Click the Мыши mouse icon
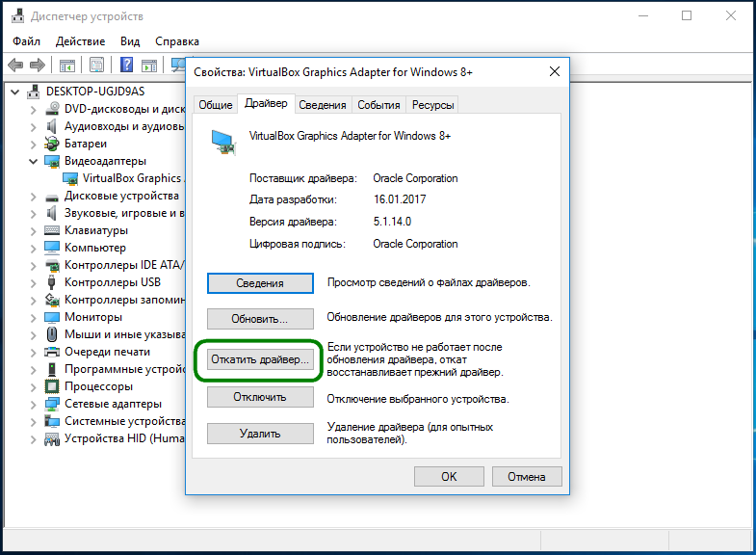The width and height of the screenshot is (756, 555). [x=52, y=334]
